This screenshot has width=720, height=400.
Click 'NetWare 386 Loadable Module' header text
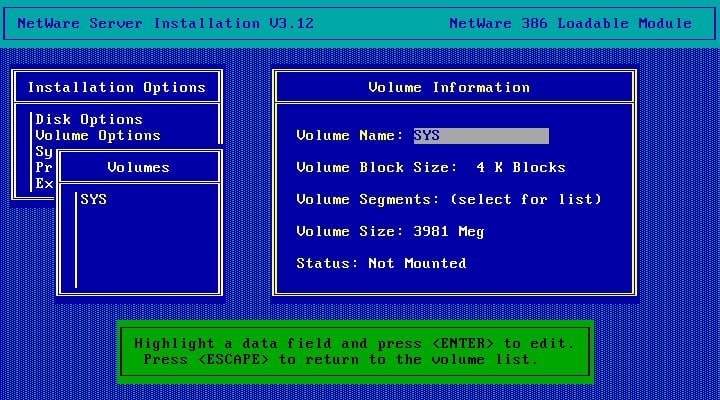[570, 23]
